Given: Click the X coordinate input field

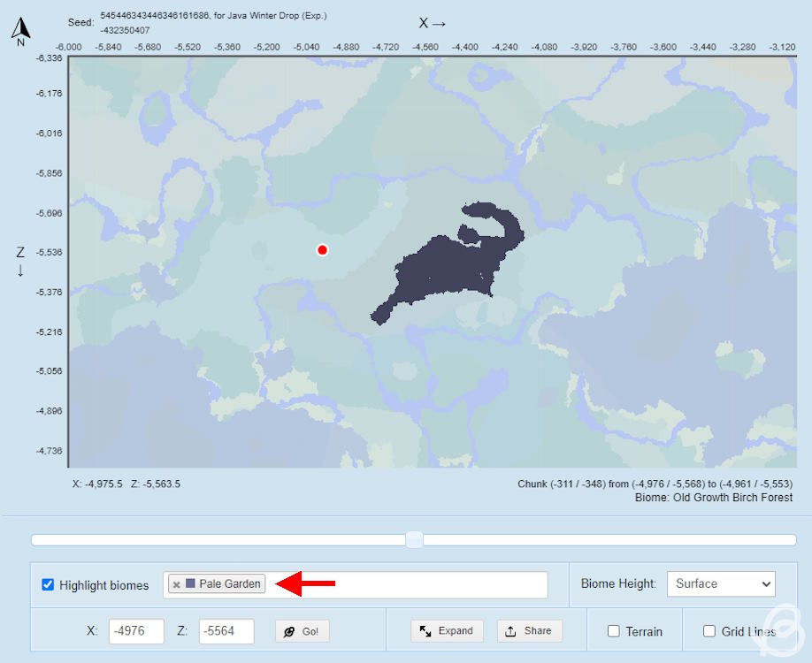Looking at the screenshot, I should coord(136,631).
